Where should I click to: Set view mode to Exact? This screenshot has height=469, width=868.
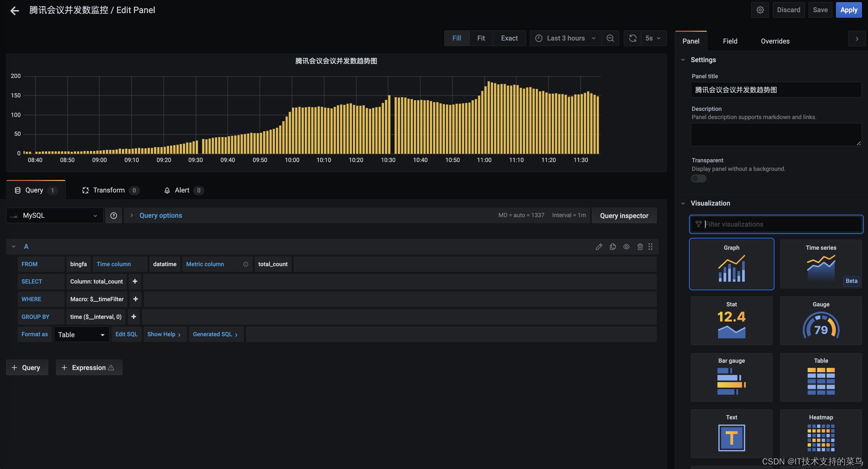click(x=509, y=38)
